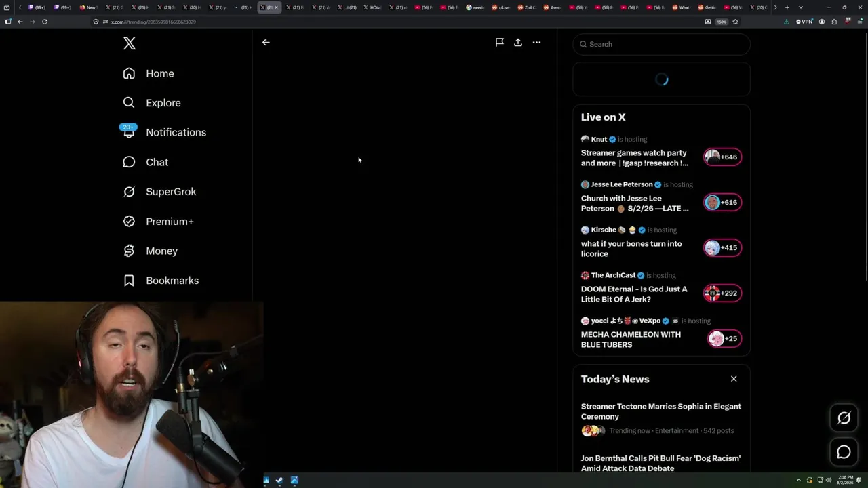
Task: Open the browser downloads icon
Action: [787, 22]
